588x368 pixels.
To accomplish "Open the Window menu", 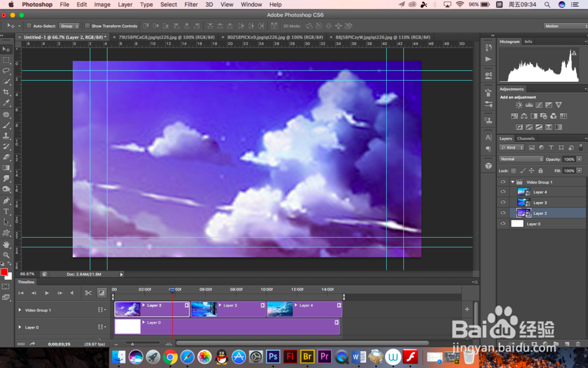I will click(251, 5).
